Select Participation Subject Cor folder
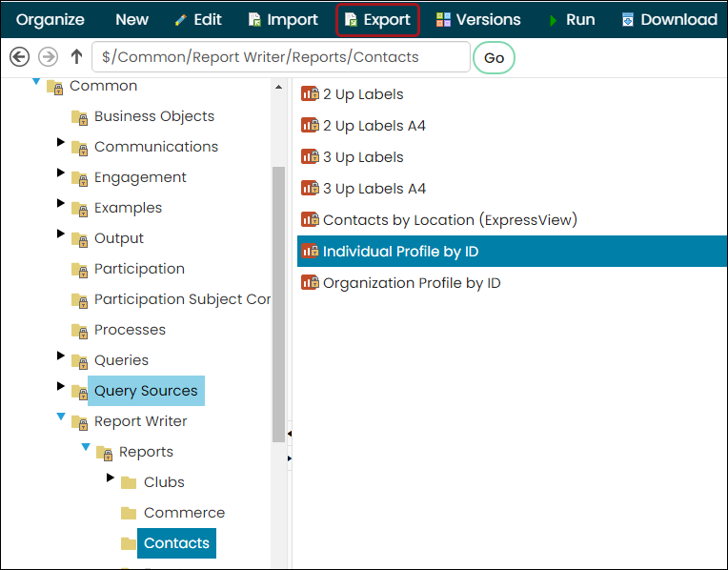Screen dimensions: 728x570 point(182,299)
